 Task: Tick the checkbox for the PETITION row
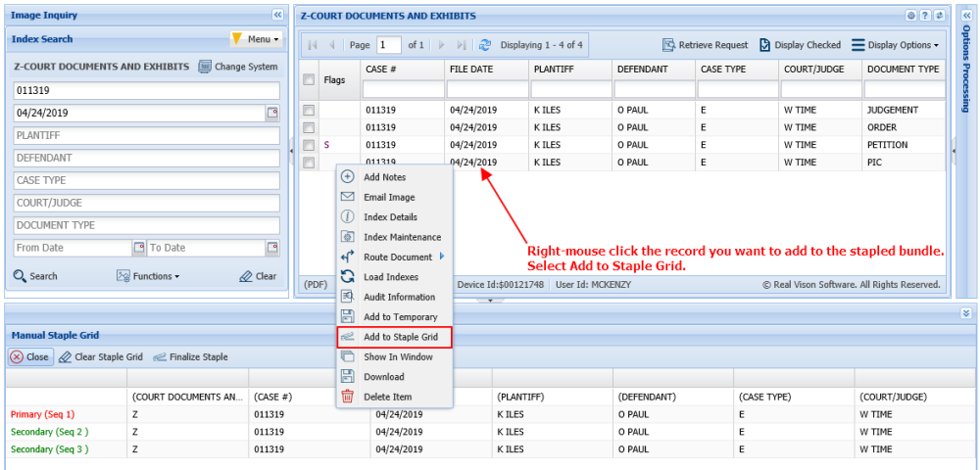point(309,145)
